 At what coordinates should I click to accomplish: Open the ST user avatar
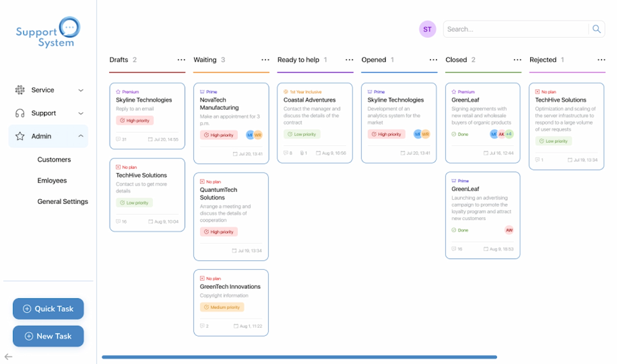(427, 29)
